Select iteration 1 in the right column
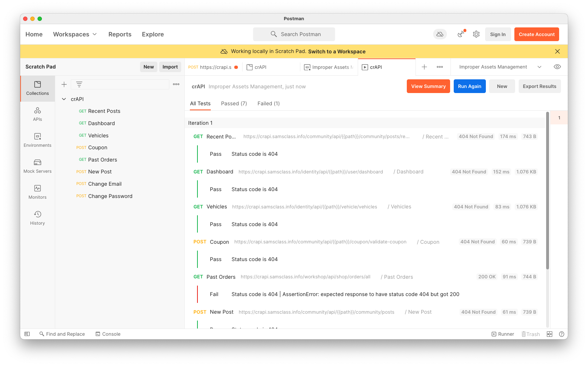This screenshot has width=588, height=366. tap(559, 118)
